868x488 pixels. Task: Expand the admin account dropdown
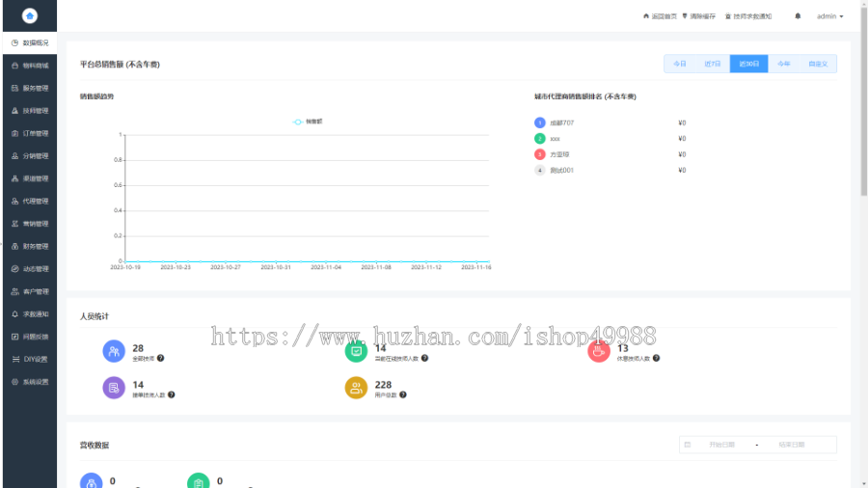829,16
